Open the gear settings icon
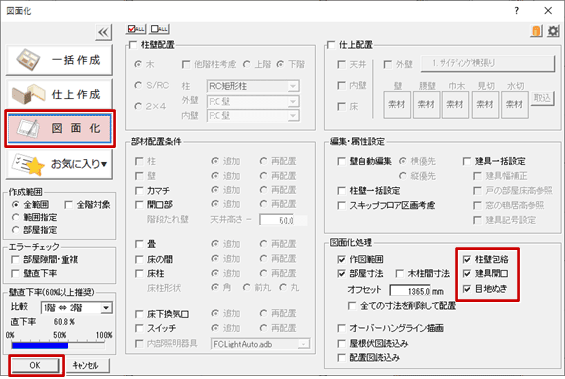This screenshot has height=379, width=565. click(x=553, y=31)
